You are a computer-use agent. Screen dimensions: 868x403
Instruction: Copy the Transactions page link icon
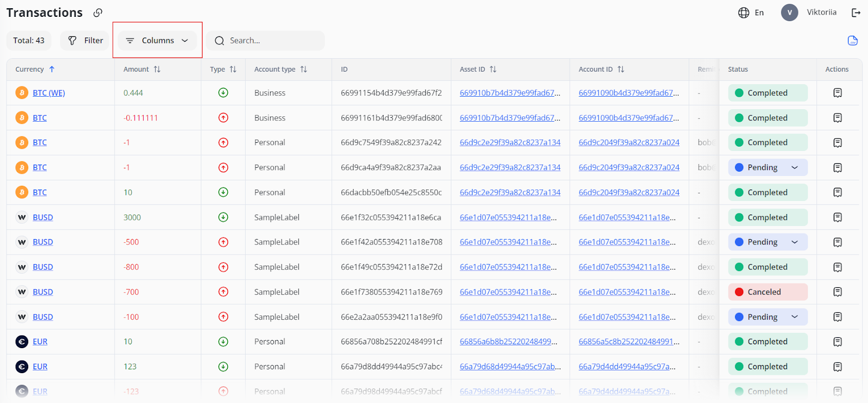tap(98, 12)
